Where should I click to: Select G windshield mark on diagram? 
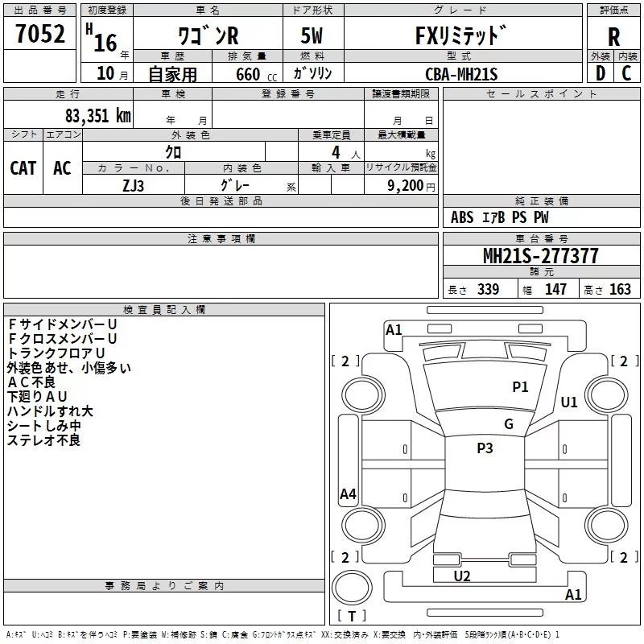coord(509,424)
